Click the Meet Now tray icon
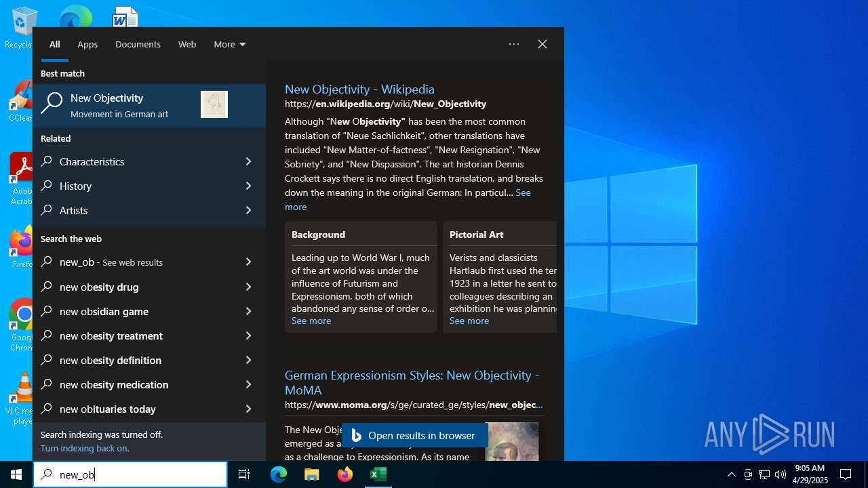Viewport: 868px width, 488px height. [748, 474]
